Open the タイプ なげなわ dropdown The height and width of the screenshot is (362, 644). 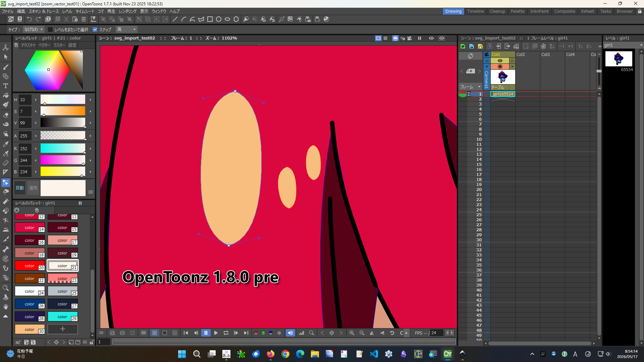click(34, 29)
